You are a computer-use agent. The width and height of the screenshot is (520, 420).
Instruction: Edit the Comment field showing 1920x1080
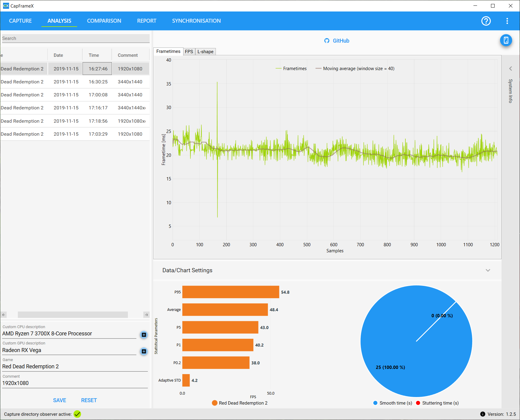pyautogui.click(x=75, y=383)
